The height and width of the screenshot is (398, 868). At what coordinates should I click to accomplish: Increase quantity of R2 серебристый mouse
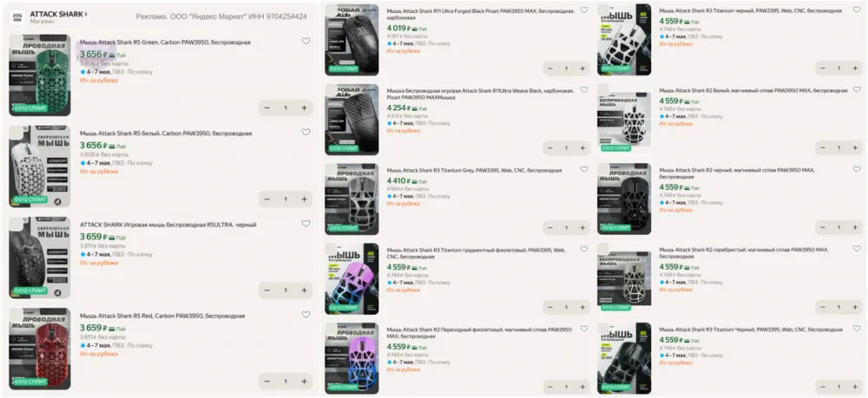coord(855,307)
